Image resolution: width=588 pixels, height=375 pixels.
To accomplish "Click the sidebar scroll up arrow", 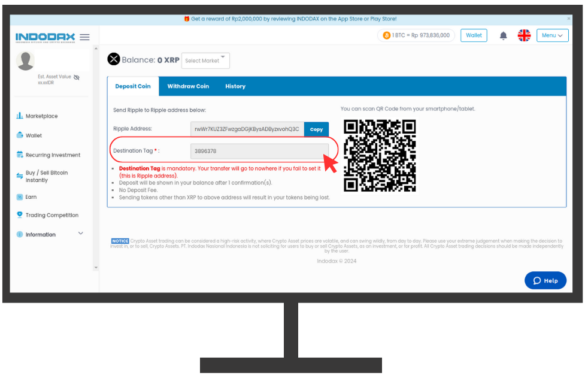I will click(x=96, y=49).
